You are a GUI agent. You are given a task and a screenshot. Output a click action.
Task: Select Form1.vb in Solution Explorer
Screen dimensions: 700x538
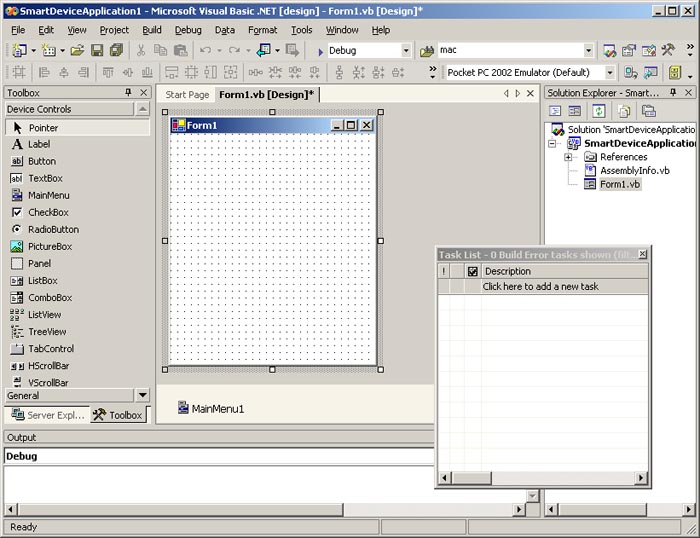(x=620, y=184)
